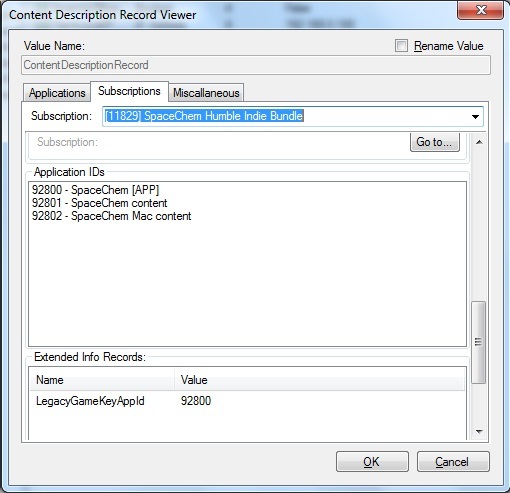Screen dimensions: 510x493
Task: Click the Go to... button
Action: pyautogui.click(x=435, y=142)
